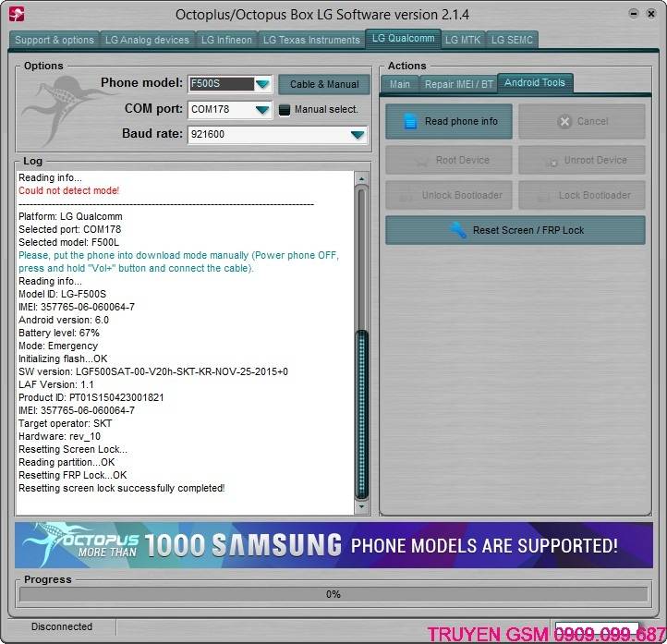Click the Cancel button's X icon
Image resolution: width=667 pixels, height=644 pixels.
564,122
